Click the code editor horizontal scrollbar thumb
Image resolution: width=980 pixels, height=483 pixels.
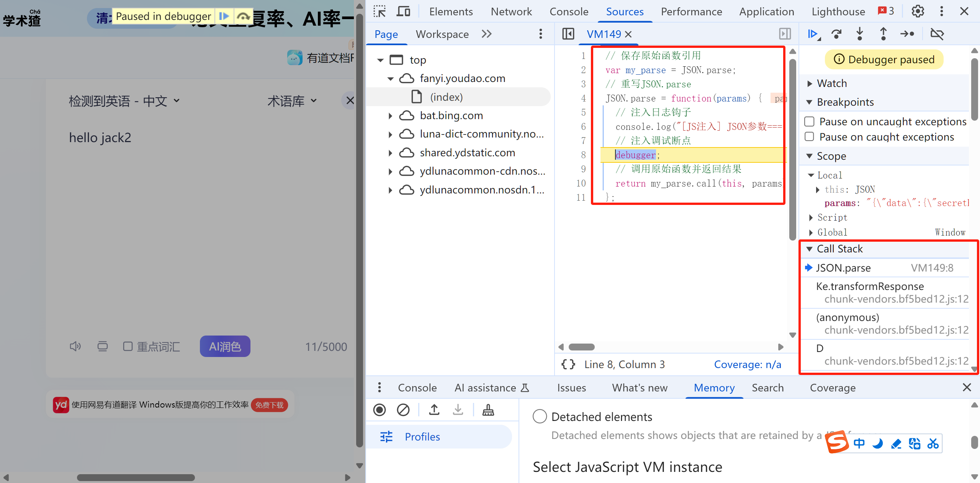pyautogui.click(x=581, y=347)
